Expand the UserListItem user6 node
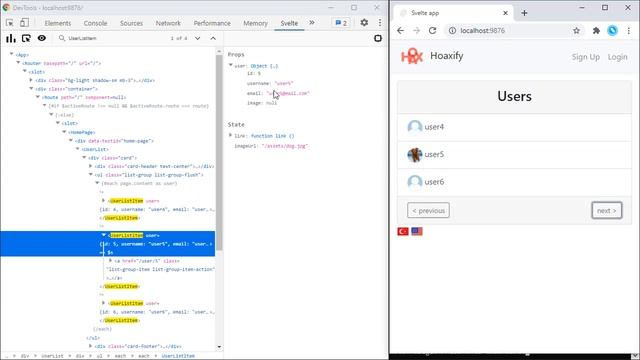Viewport: 640px width, 360px height. (x=103, y=303)
